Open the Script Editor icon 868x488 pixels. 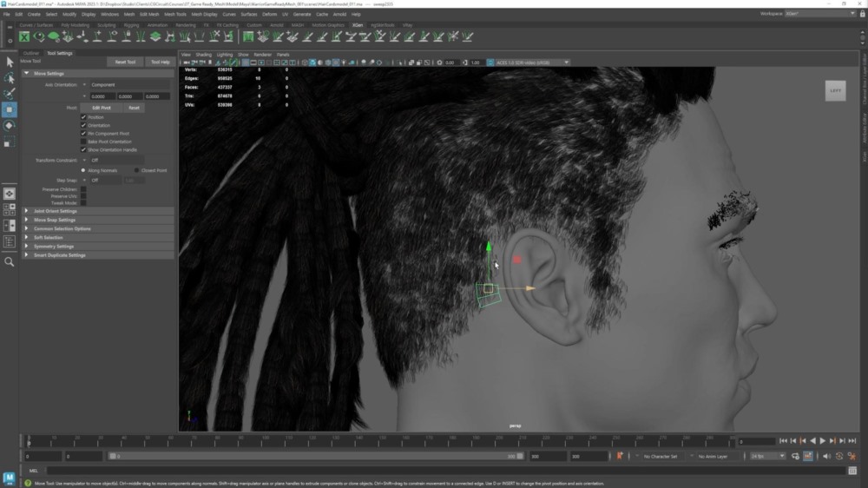852,471
